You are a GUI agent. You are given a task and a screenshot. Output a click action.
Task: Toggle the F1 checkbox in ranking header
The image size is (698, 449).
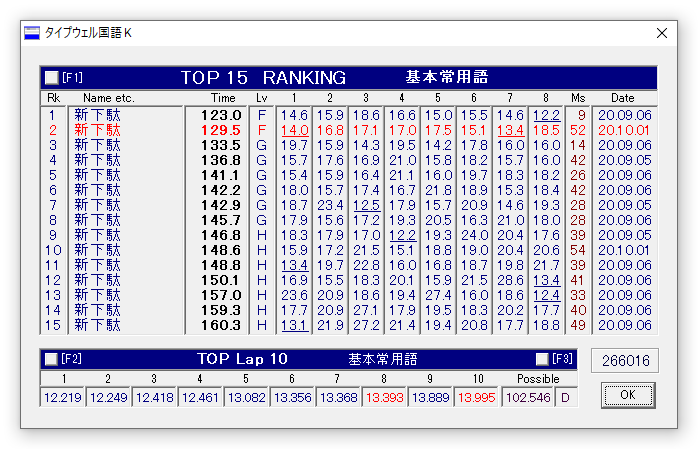pos(52,78)
